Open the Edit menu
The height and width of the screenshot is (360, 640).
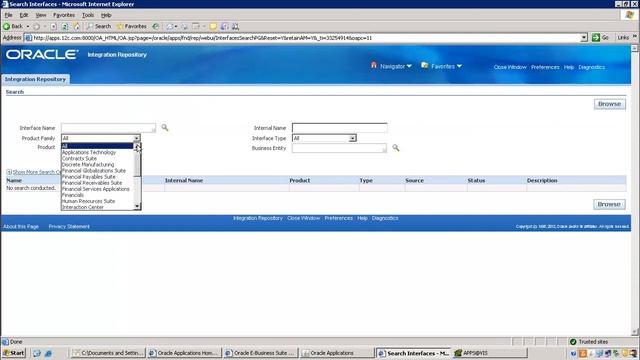tap(24, 15)
